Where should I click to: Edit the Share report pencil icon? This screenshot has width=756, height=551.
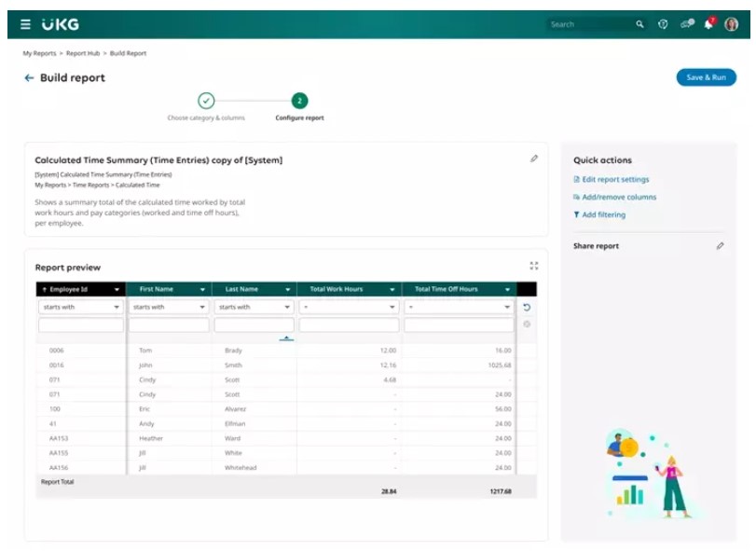pos(720,246)
